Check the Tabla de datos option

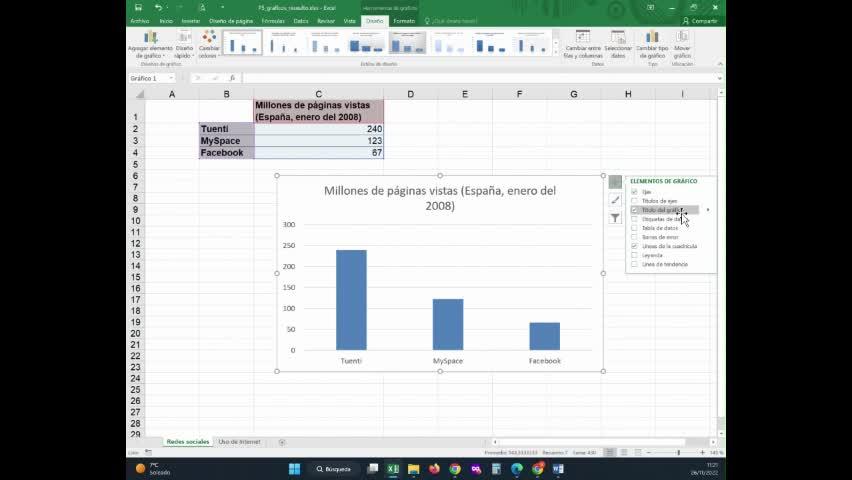(634, 228)
